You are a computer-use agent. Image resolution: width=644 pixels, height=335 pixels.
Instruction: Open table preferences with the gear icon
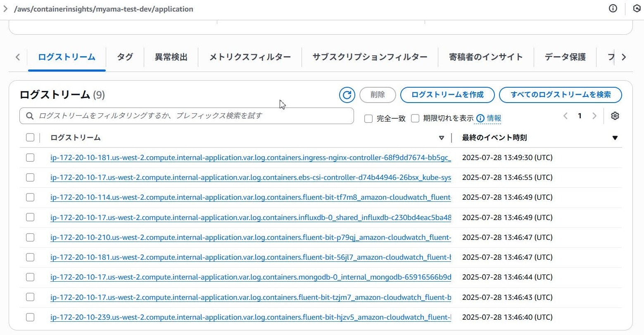point(615,116)
